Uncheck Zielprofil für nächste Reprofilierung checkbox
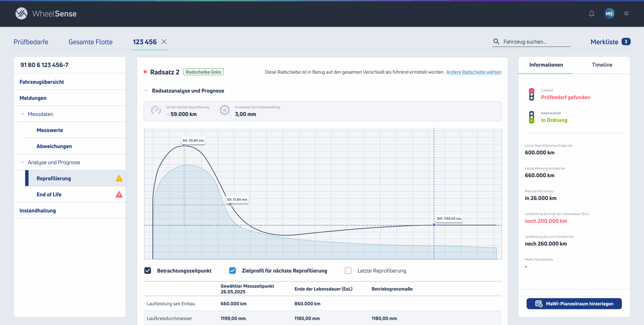The height and width of the screenshot is (325, 644). coord(232,271)
